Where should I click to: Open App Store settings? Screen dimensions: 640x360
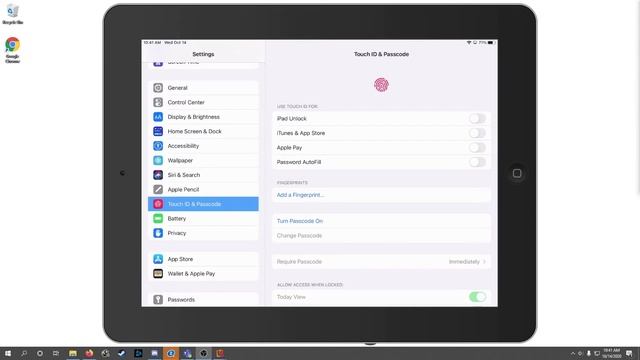click(x=203, y=259)
